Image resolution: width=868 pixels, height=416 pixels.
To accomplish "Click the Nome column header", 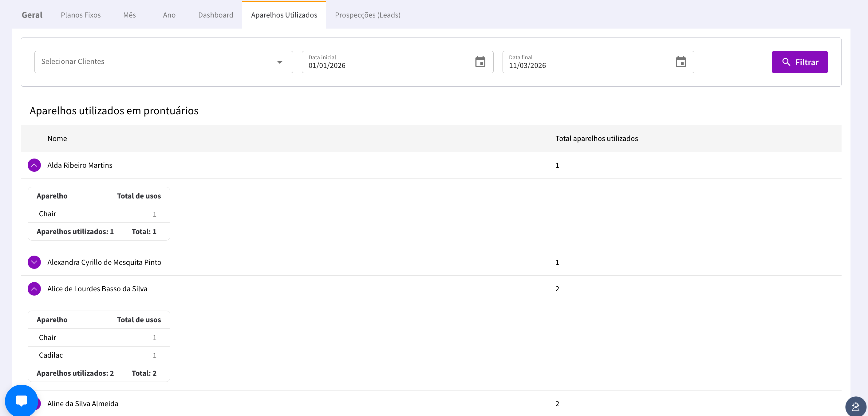I will tap(57, 139).
